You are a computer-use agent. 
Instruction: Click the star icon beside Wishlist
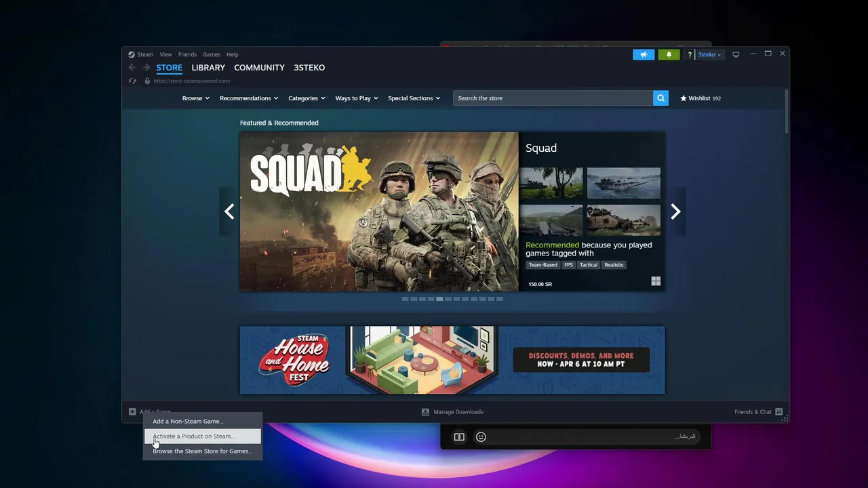pyautogui.click(x=684, y=98)
